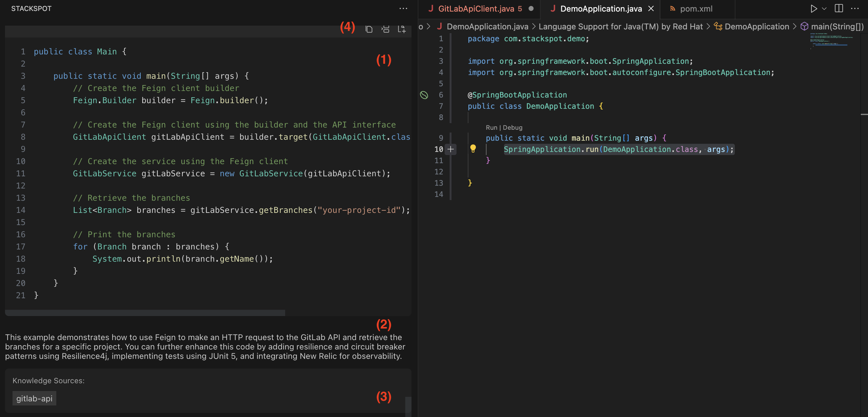
Task: Click line number 14 in editor
Action: click(x=438, y=194)
